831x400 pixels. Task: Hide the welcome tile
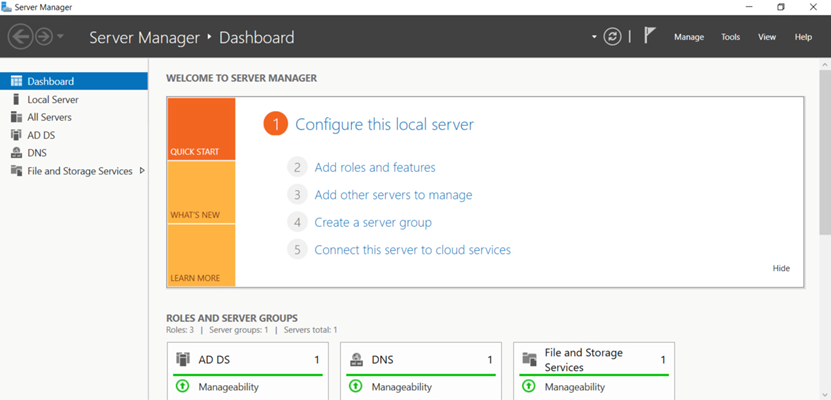781,268
